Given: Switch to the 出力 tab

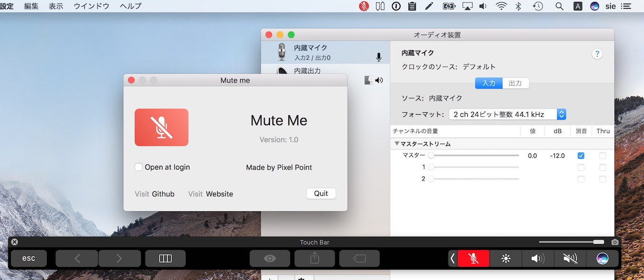Looking at the screenshot, I should (x=516, y=83).
